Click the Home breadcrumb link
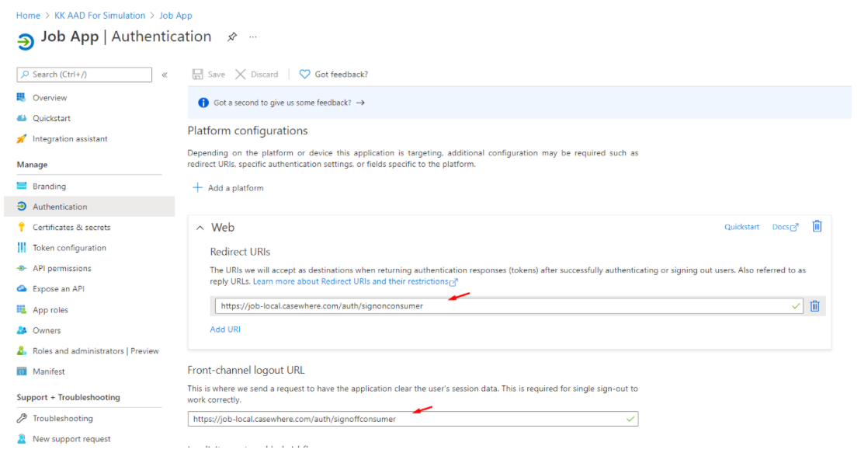Screen dimensions: 868x460 coord(28,16)
